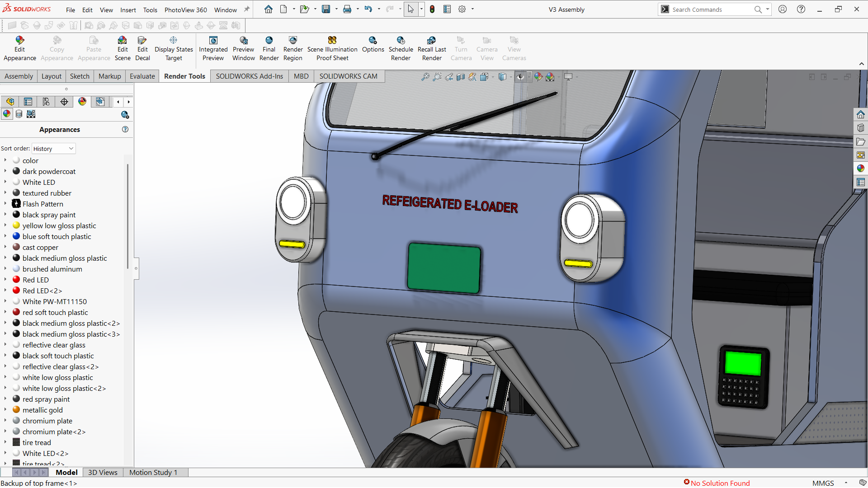Expand the dark powdercoat appearance
868x488 pixels.
[x=5, y=171]
